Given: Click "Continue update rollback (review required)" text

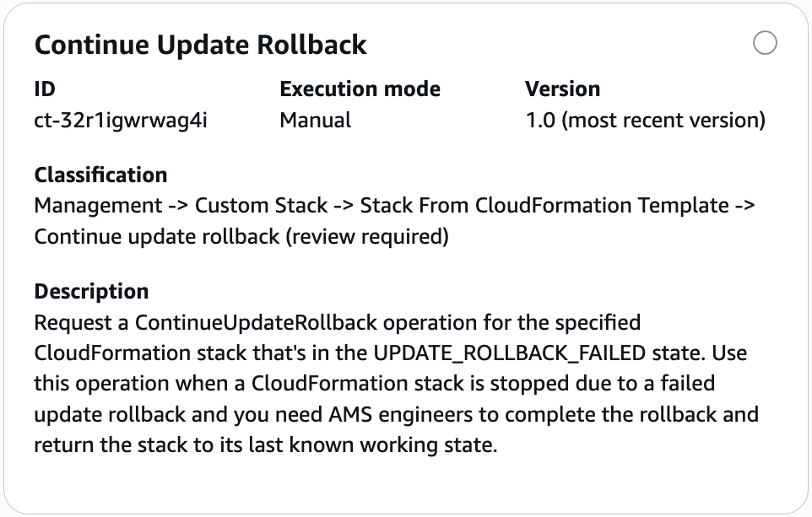Looking at the screenshot, I should click(241, 237).
